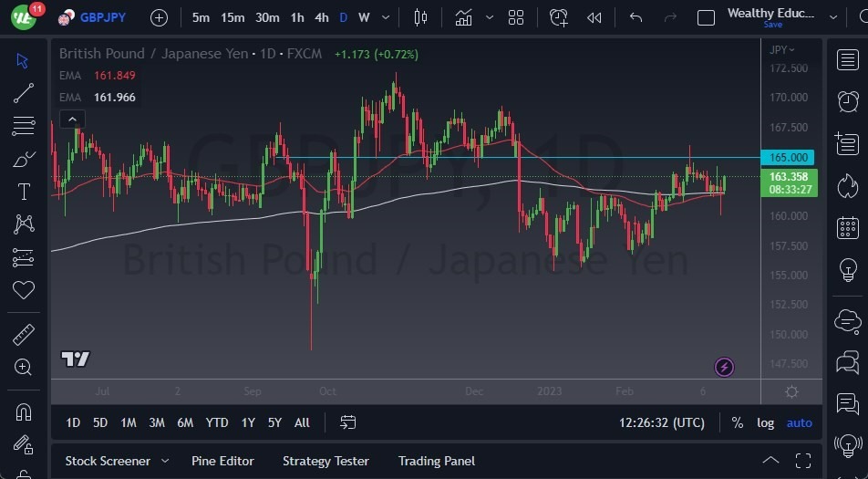The width and height of the screenshot is (868, 479).
Task: Select the daily D timeframe
Action: [343, 17]
